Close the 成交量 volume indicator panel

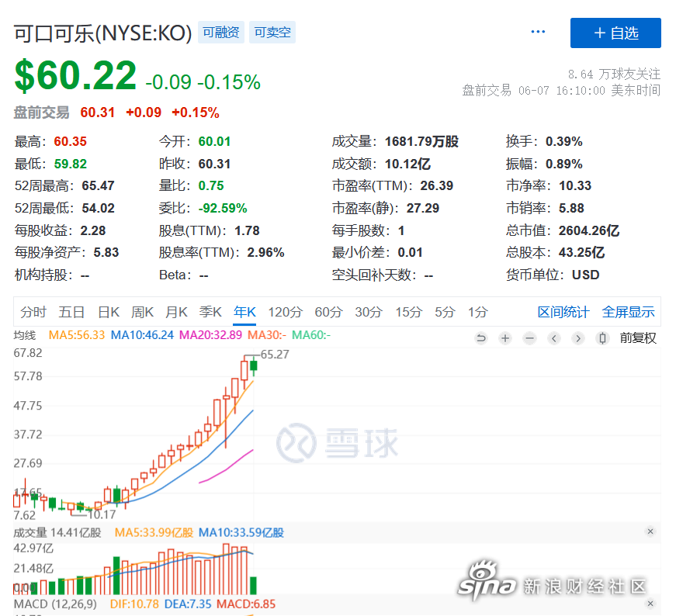[x=650, y=531]
